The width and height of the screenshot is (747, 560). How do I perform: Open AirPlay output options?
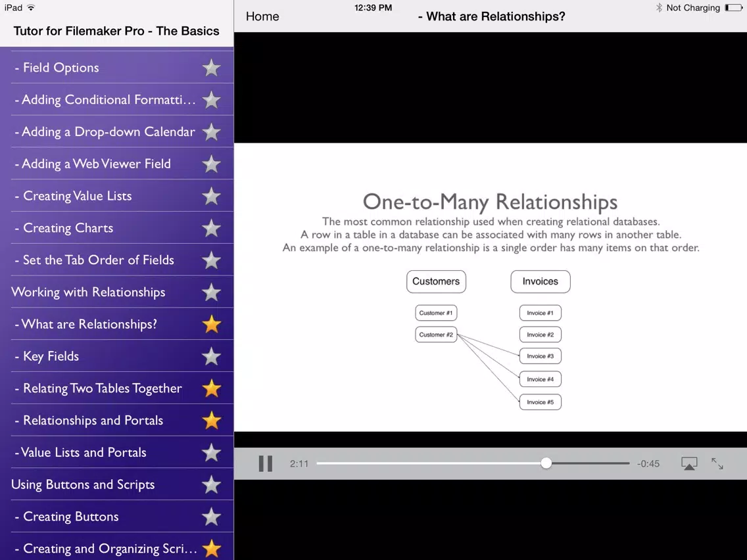689,463
